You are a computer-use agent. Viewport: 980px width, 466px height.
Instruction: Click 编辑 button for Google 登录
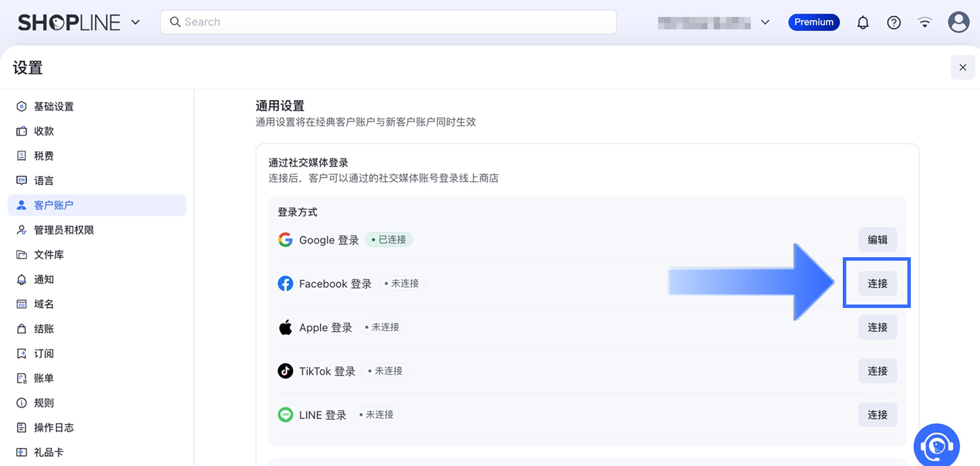point(877,240)
